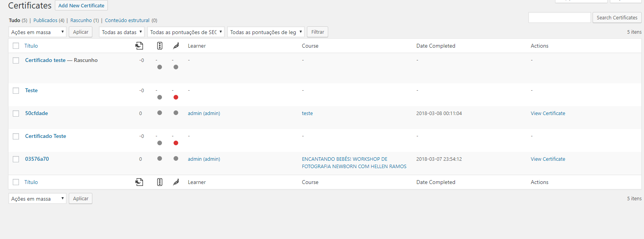
Task: Click Add New Certificate button
Action: 81,5
